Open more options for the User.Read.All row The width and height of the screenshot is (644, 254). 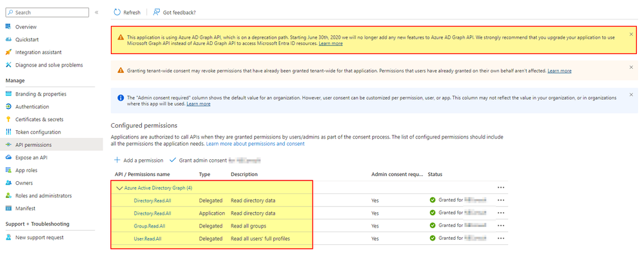coord(501,238)
